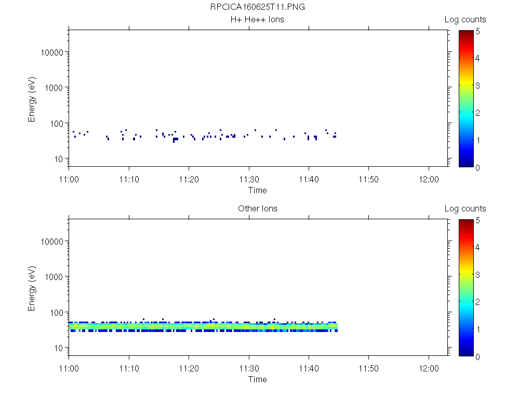Select the 'Other Ions' plot title

click(x=258, y=208)
